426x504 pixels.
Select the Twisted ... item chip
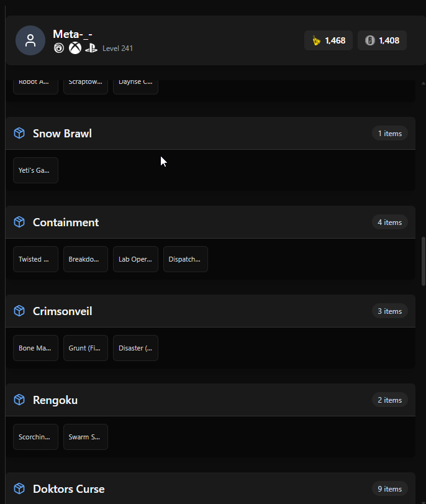35,259
